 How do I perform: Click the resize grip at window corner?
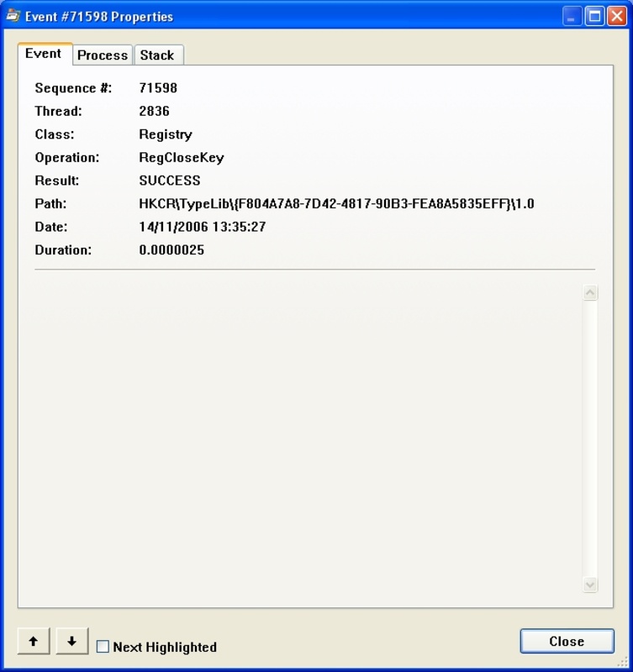coord(622,662)
